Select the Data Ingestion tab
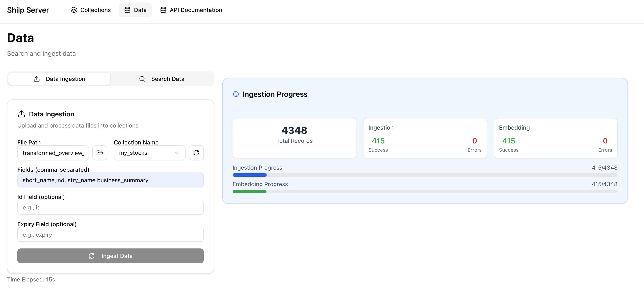Viewport: 644px width, 305px height. (x=59, y=79)
